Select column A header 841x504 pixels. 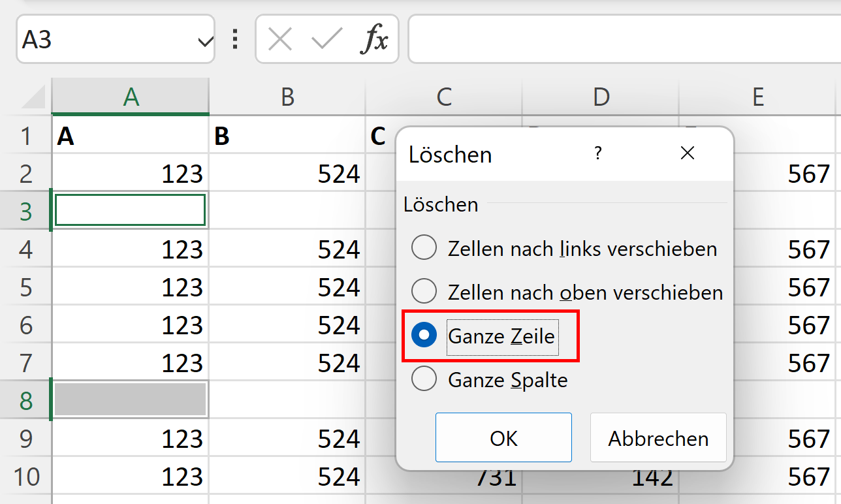point(131,97)
